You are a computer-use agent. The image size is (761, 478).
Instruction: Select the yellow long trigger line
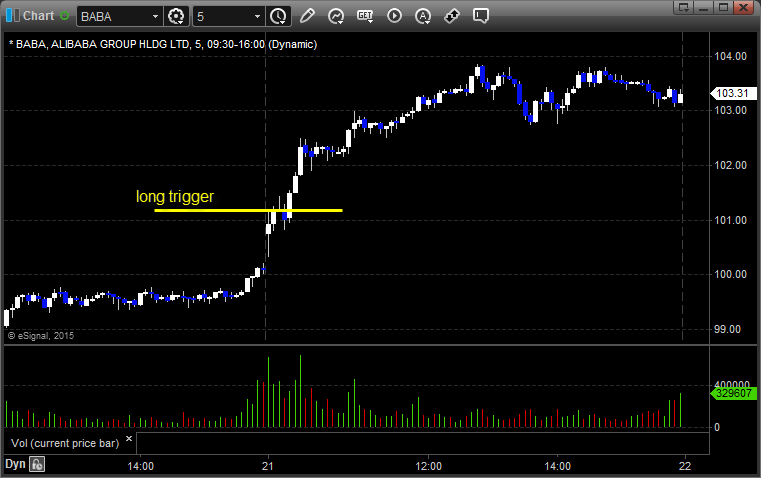(248, 211)
